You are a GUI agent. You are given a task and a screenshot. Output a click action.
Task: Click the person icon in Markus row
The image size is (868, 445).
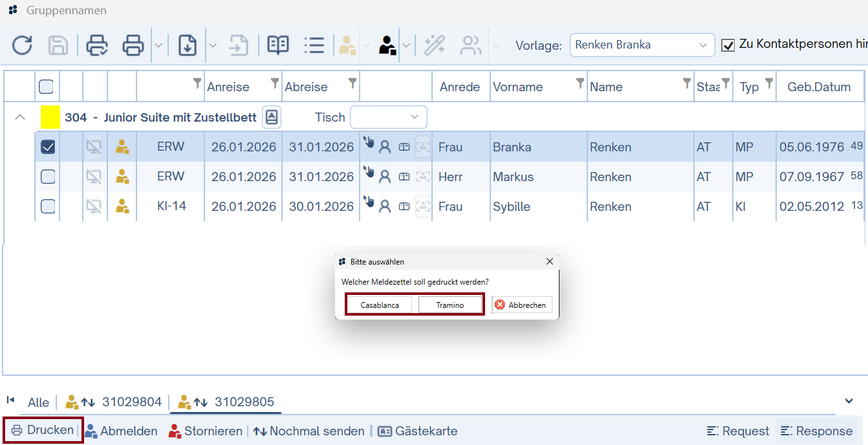click(385, 177)
